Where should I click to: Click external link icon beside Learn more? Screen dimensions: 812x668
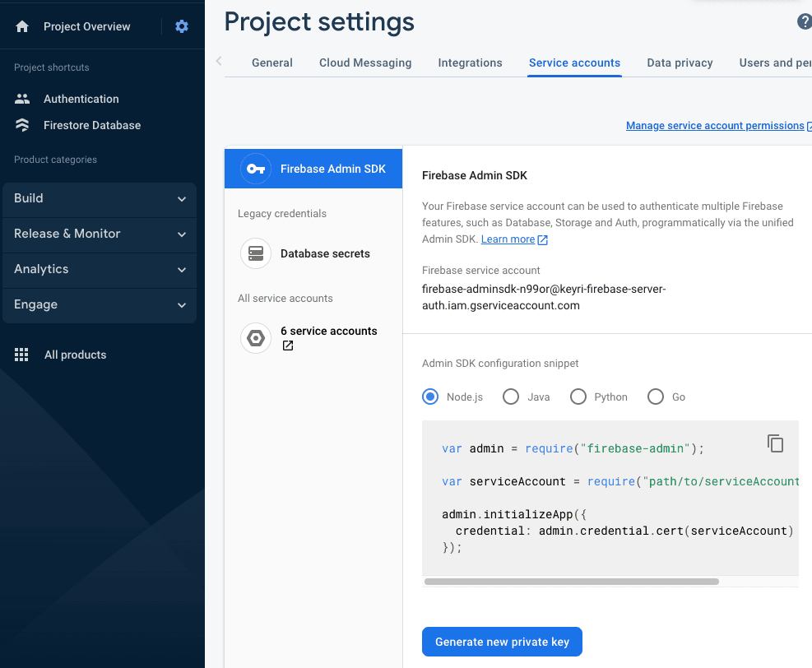543,239
